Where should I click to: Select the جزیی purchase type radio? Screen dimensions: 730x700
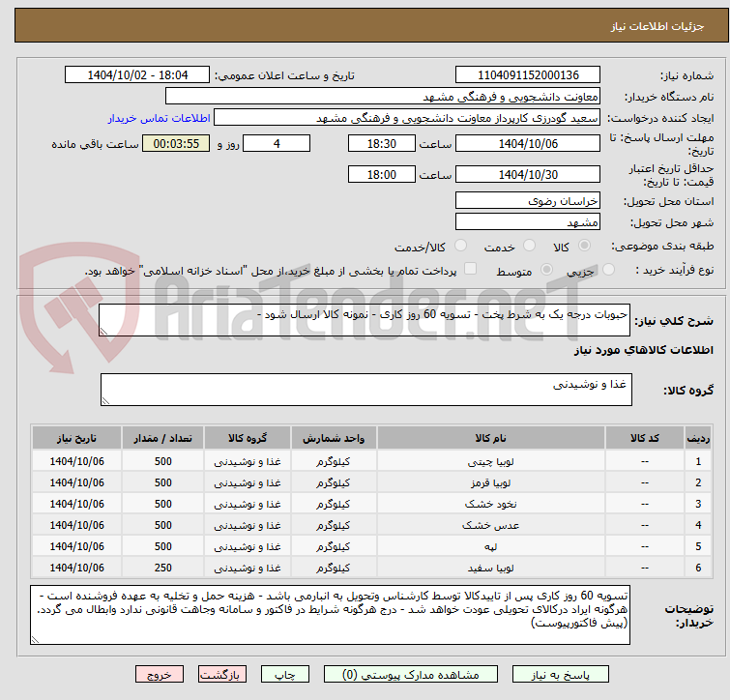608,270
